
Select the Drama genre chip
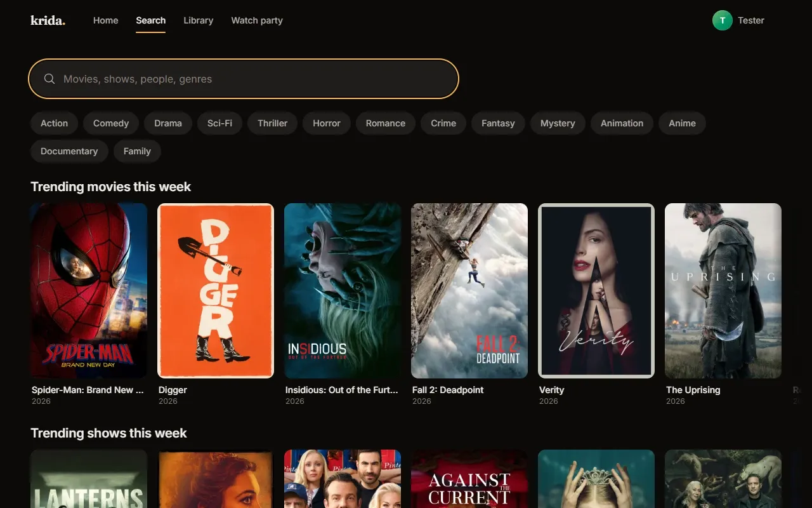point(168,123)
